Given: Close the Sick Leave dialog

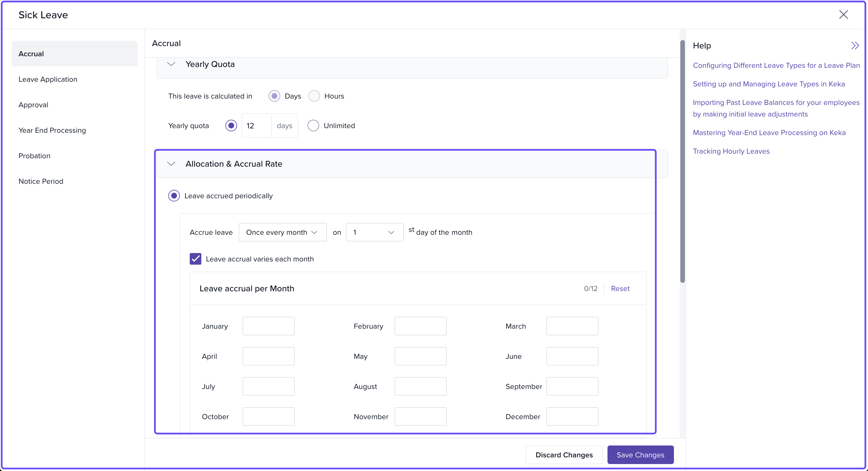Looking at the screenshot, I should pos(843,14).
